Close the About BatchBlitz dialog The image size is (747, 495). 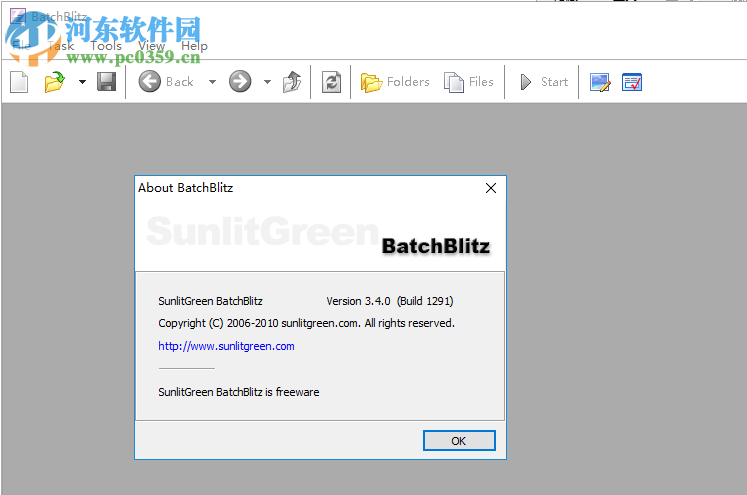coord(491,188)
